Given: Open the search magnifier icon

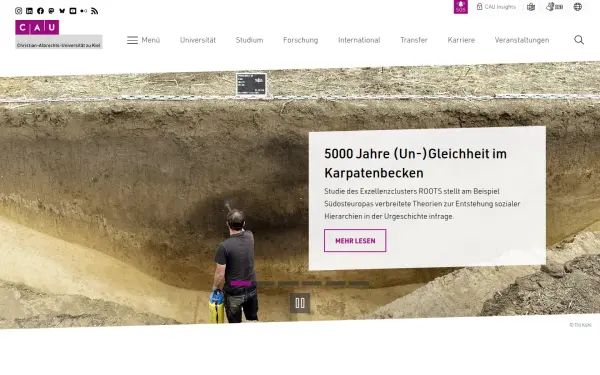Looking at the screenshot, I should tap(579, 40).
